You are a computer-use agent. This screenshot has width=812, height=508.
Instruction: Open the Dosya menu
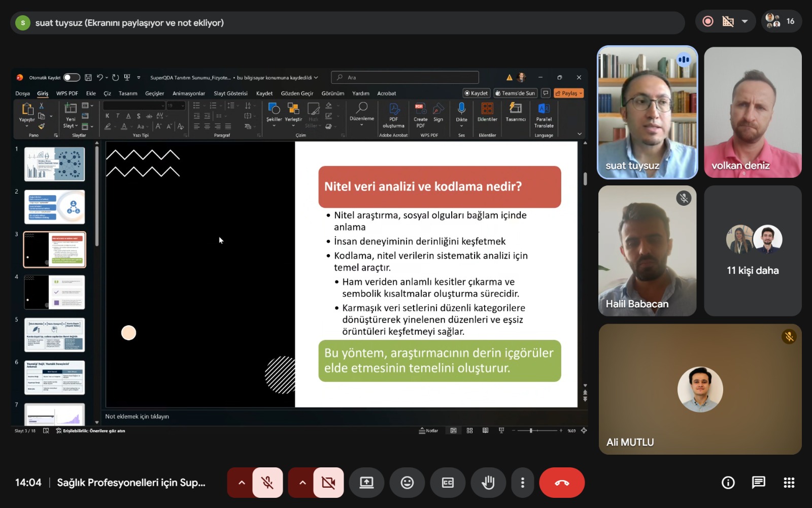point(22,93)
